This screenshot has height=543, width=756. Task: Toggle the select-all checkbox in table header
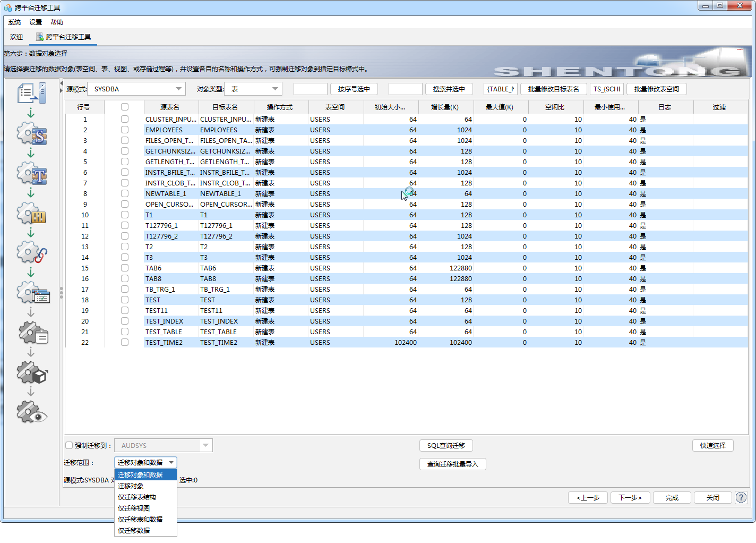click(x=125, y=107)
